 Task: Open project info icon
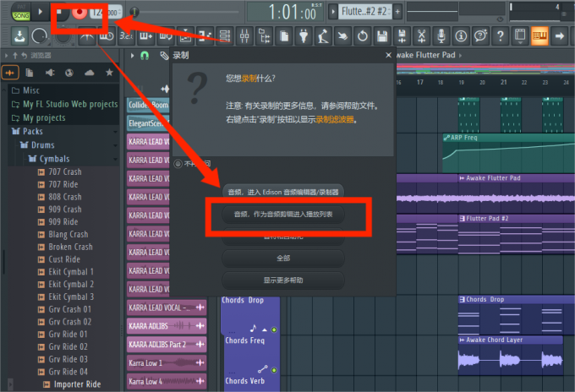click(x=461, y=35)
